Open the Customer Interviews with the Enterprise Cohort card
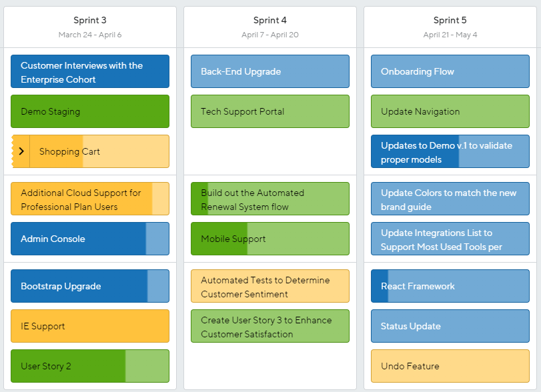 (x=90, y=71)
